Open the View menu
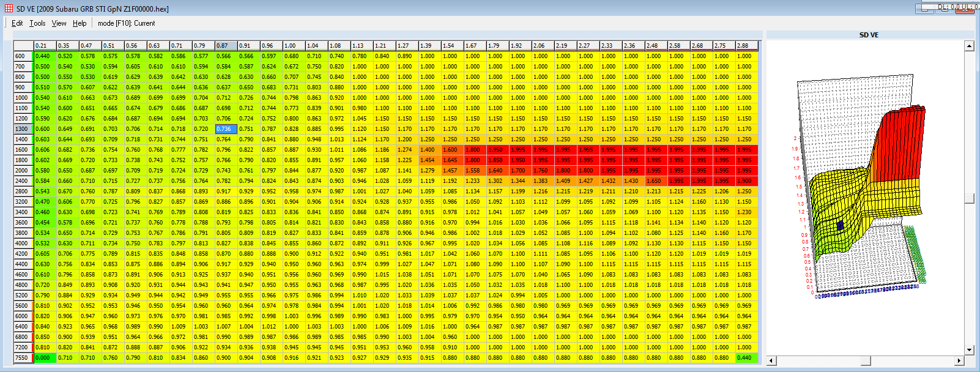The width and height of the screenshot is (980, 372). tap(59, 23)
